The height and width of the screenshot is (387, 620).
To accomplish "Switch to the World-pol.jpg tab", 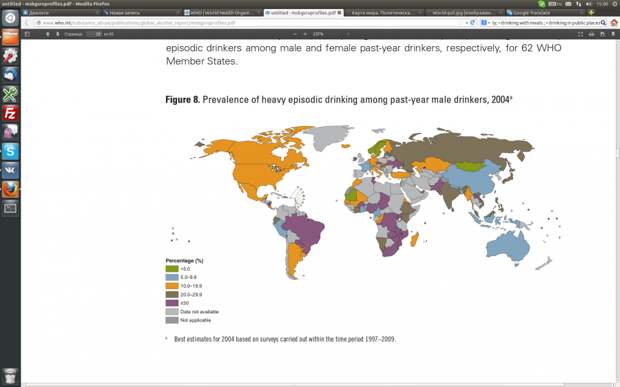I will click(464, 13).
